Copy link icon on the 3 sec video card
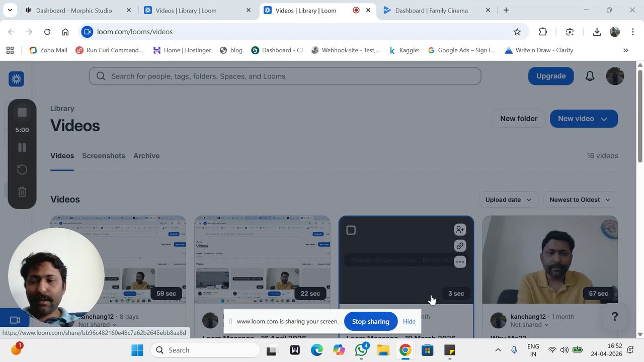Screen dimensions: 644x362 coord(460,246)
